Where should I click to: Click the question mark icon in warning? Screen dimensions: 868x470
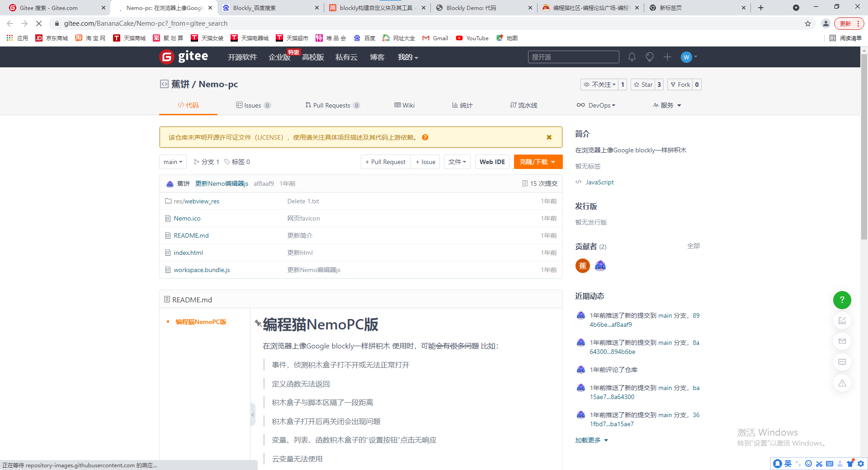tap(425, 137)
